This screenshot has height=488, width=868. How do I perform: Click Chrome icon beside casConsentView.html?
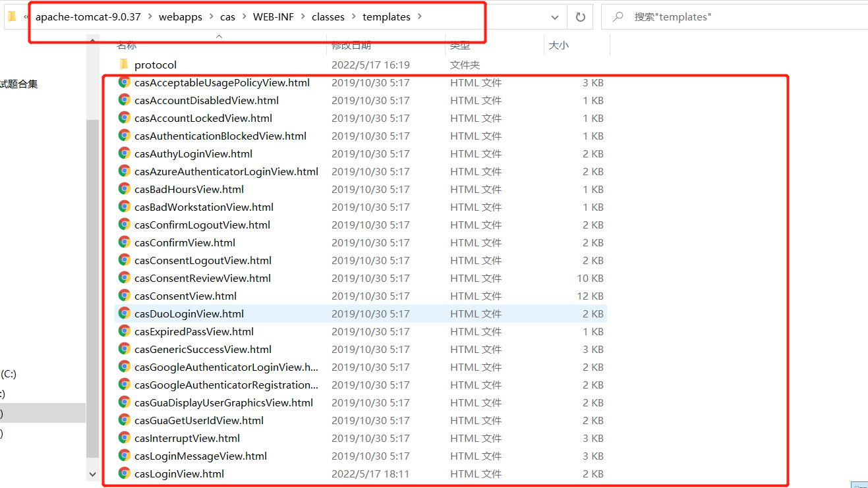pyautogui.click(x=124, y=296)
